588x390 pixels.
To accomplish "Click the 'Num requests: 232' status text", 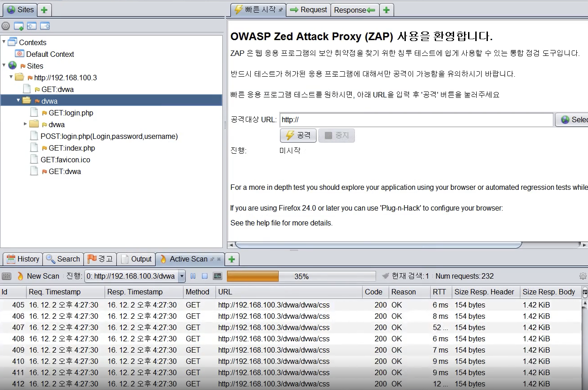I will point(464,276).
